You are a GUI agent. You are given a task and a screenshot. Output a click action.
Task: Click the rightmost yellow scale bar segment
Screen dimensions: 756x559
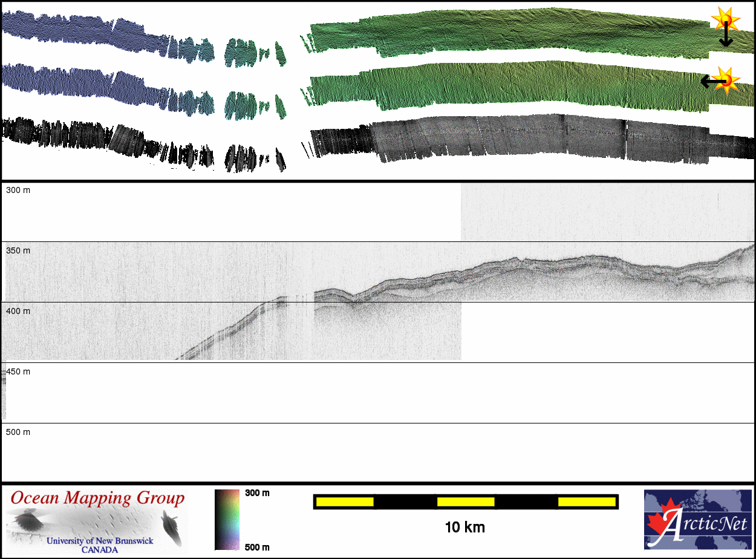coord(586,502)
